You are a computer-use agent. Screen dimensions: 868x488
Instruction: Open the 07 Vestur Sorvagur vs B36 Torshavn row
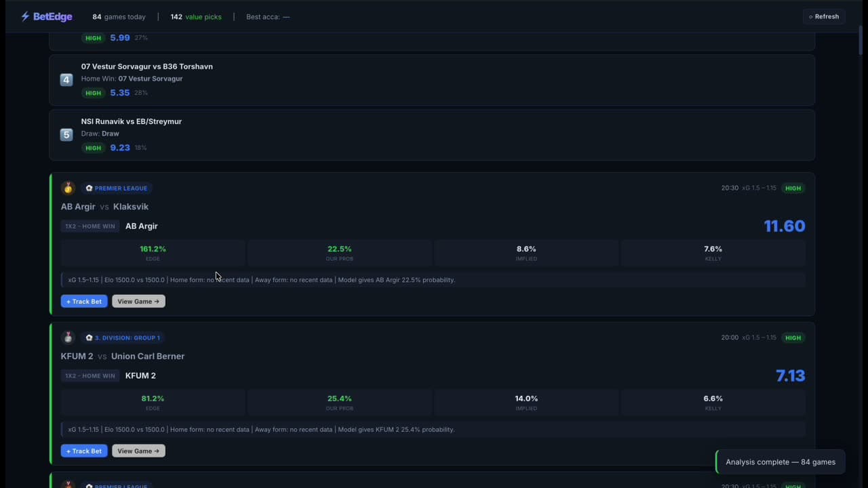(432, 80)
